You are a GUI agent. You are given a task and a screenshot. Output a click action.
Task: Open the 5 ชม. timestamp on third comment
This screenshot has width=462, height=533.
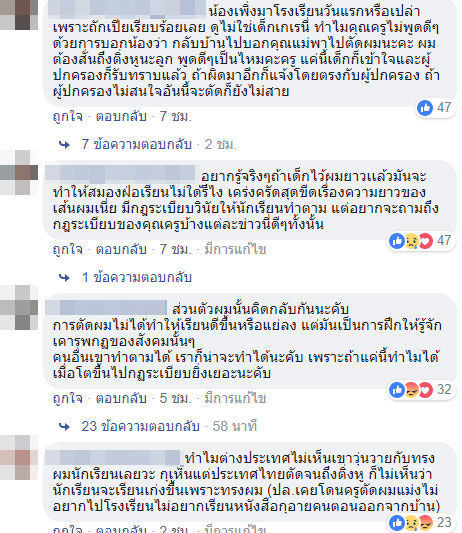click(176, 398)
